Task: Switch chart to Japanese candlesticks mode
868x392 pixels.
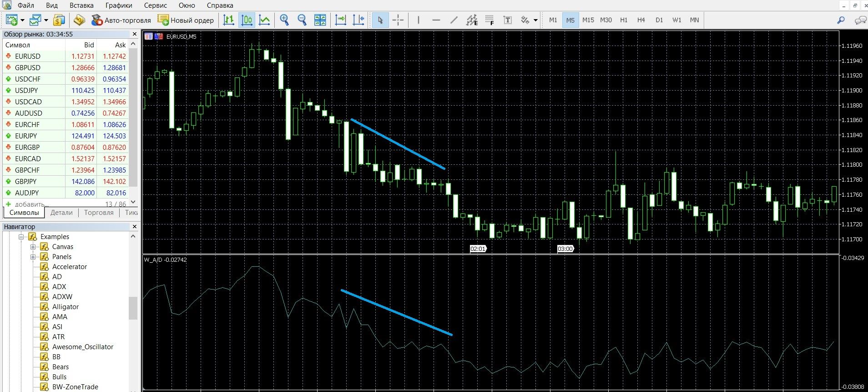Action: coord(247,20)
